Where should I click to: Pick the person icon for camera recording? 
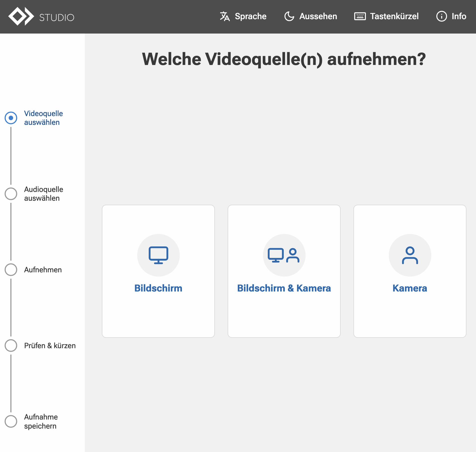click(410, 255)
